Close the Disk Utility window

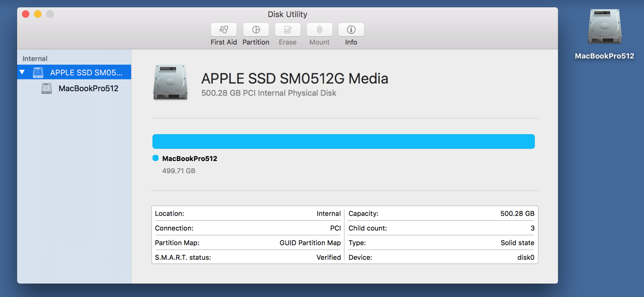(25, 14)
